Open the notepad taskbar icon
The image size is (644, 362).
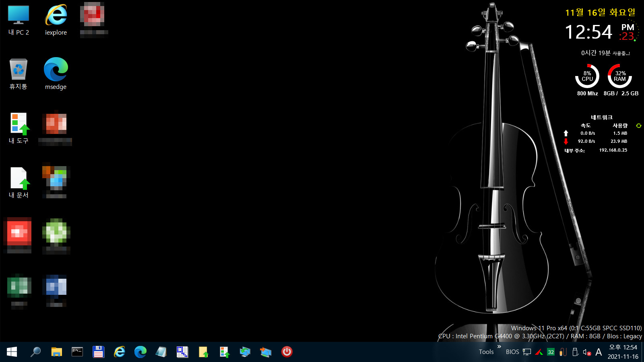[x=161, y=352]
